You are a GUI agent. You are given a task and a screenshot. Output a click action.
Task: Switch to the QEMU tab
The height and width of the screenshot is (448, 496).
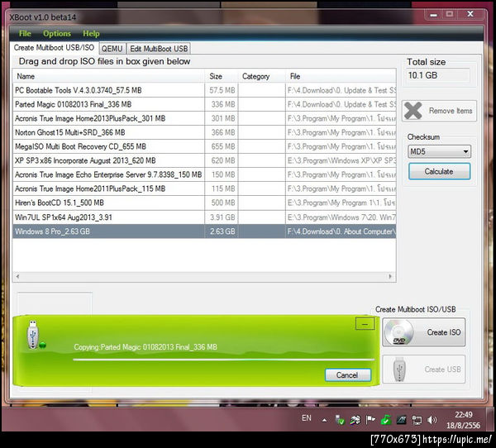[x=112, y=49]
